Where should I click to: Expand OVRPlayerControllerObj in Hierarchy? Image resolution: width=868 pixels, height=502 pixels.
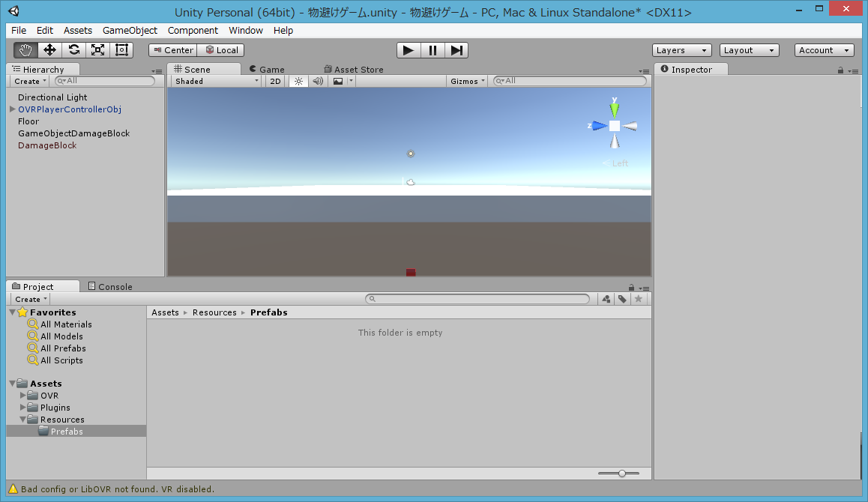[x=12, y=109]
